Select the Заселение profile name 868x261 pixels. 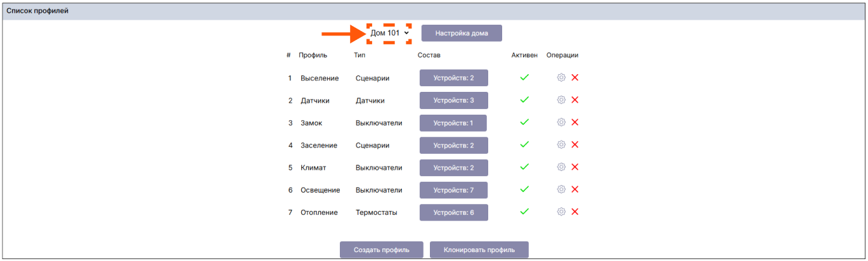[x=319, y=145]
